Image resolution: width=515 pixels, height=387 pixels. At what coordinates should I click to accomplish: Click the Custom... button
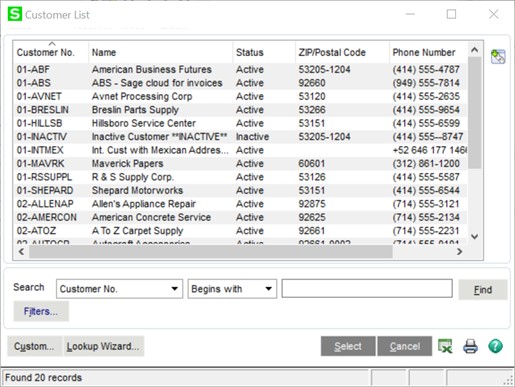[34, 346]
